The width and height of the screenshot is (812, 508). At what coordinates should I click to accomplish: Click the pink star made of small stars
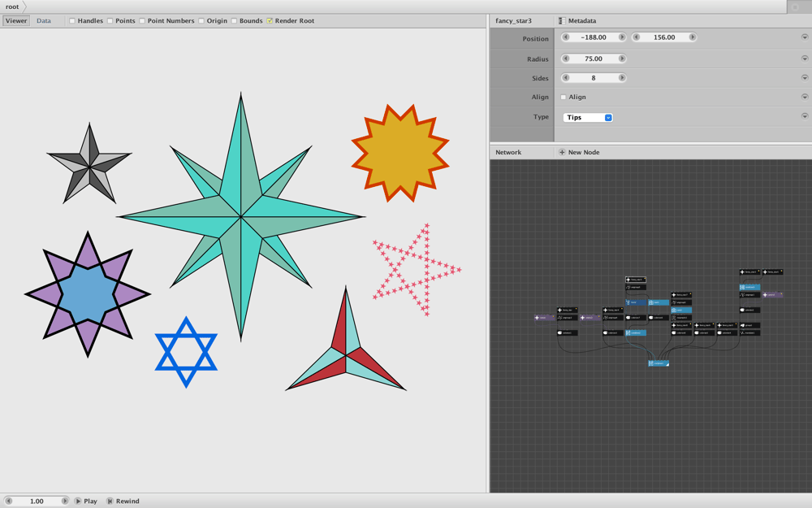tap(416, 270)
